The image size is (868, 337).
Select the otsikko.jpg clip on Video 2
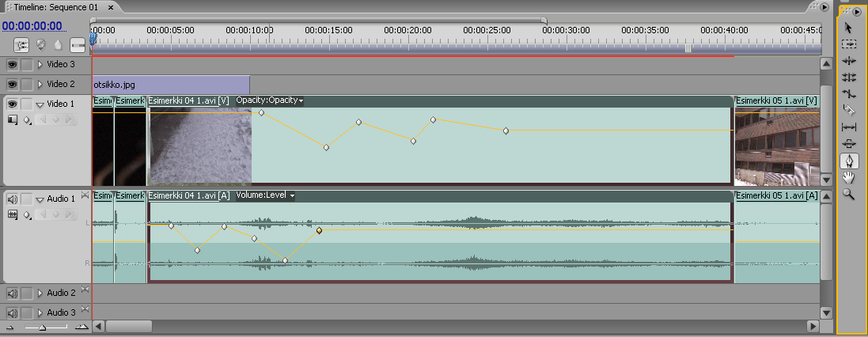coord(170,85)
